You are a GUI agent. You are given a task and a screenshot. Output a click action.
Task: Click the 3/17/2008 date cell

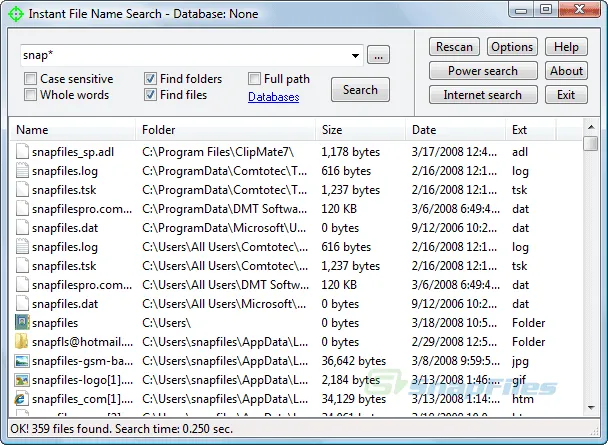tap(454, 152)
